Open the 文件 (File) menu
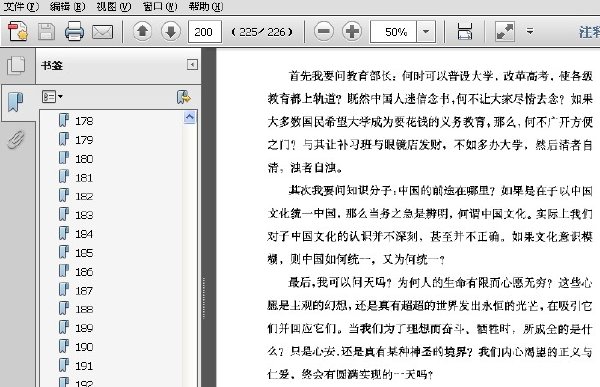Screen dimensions: 600x387 (x=21, y=7)
